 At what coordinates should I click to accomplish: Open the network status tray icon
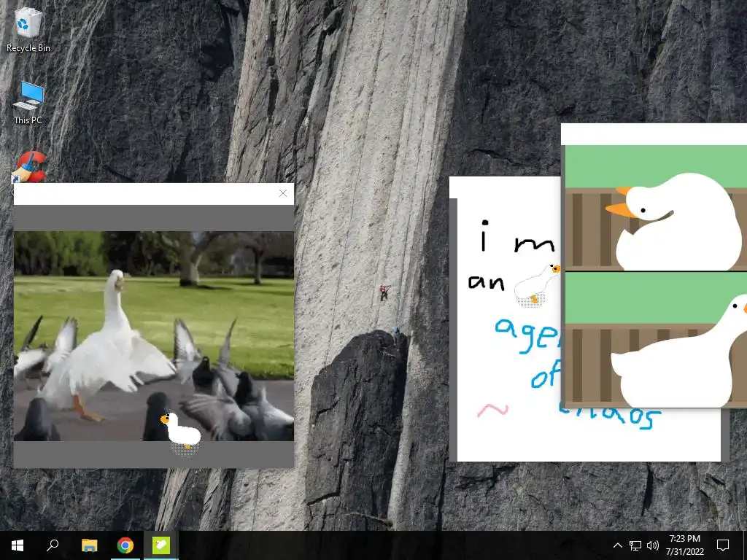[x=635, y=545]
